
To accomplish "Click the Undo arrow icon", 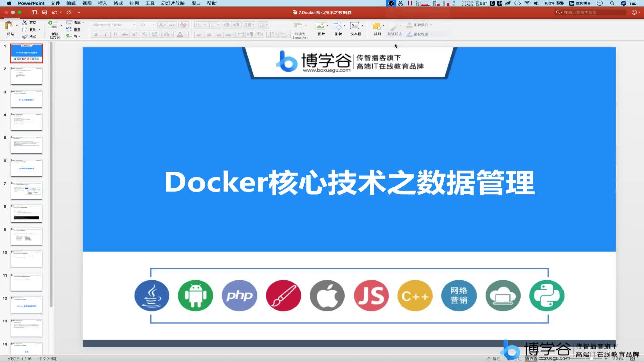I will pyautogui.click(x=55, y=12).
